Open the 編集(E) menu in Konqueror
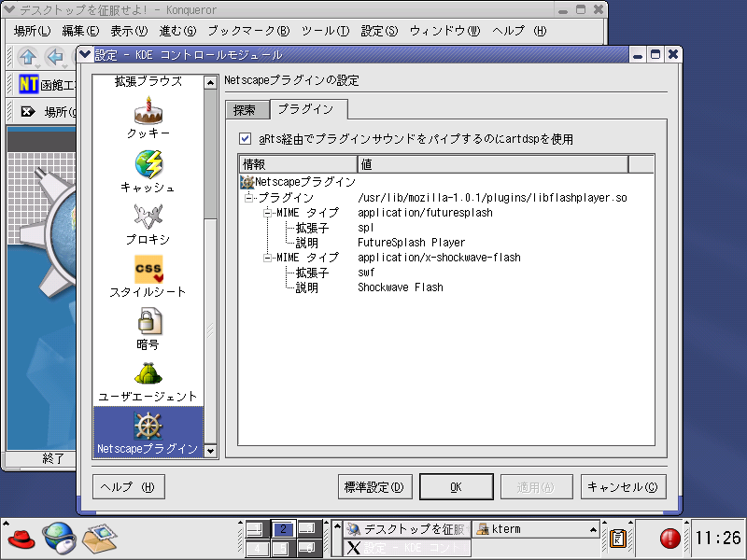This screenshot has height=560, width=747. click(80, 31)
